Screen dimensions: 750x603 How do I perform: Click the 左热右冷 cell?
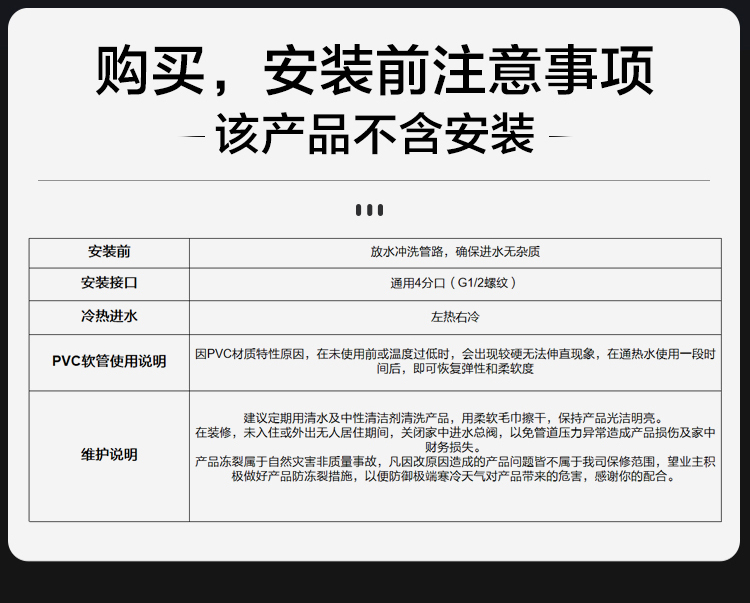pyautogui.click(x=455, y=316)
